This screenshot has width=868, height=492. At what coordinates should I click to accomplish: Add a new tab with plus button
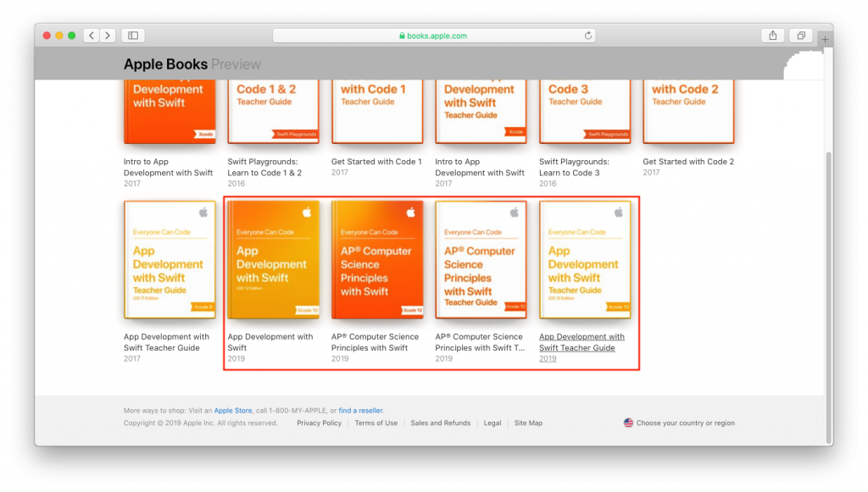(x=825, y=39)
